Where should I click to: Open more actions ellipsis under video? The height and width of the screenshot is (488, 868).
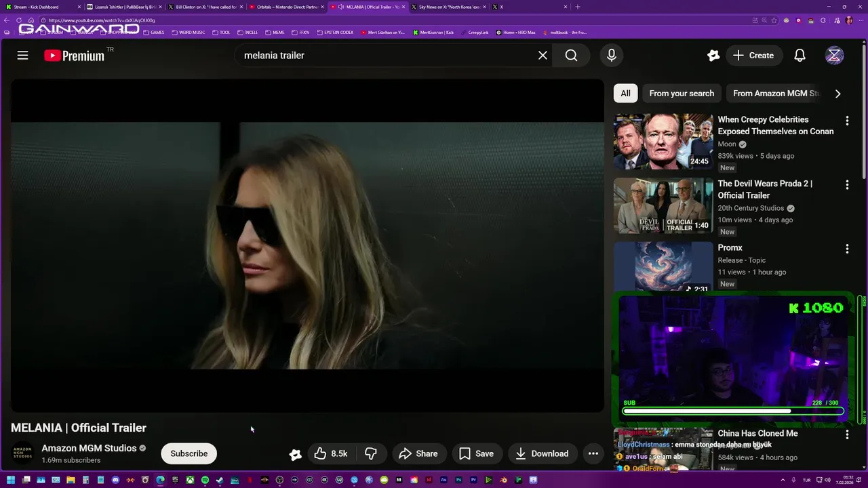point(593,453)
